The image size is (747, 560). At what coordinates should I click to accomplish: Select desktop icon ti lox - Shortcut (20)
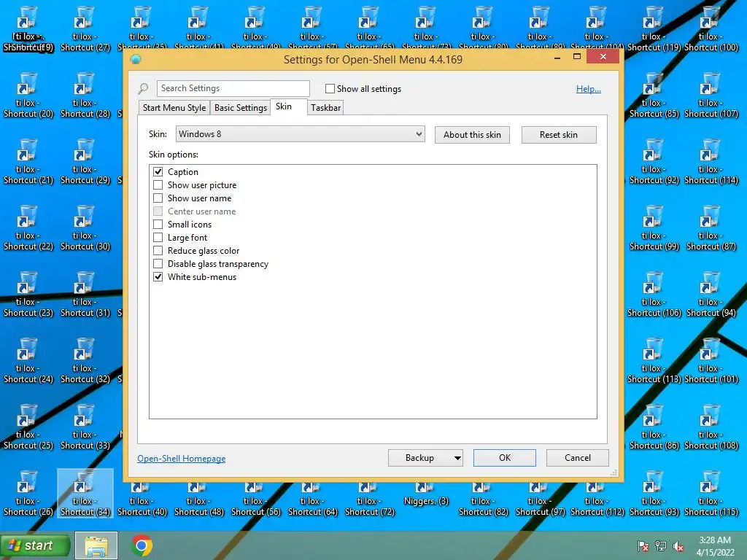coord(28,96)
